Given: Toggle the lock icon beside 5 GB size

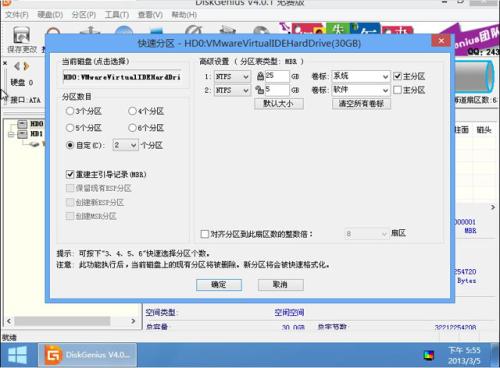Looking at the screenshot, I should 259,90.
